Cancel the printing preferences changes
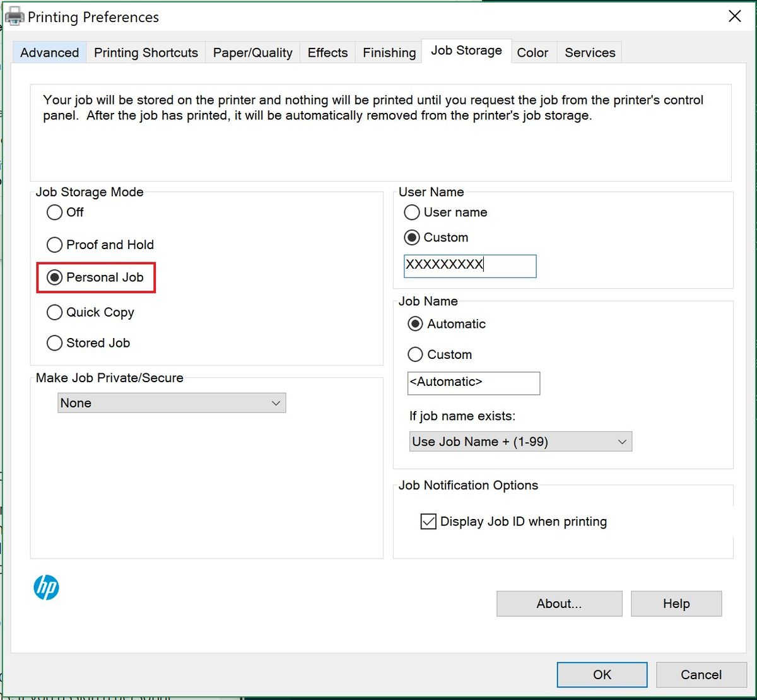This screenshot has height=700, width=757. [x=701, y=675]
